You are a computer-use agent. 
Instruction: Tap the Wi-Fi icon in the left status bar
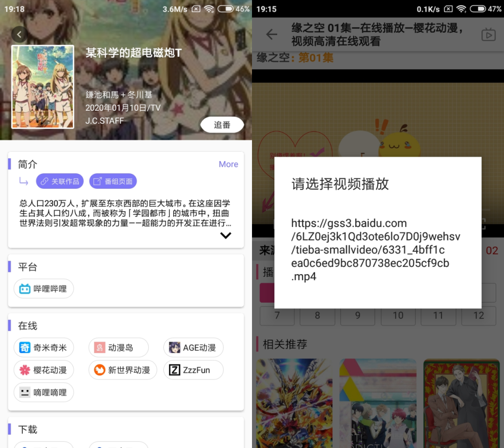coord(209,9)
